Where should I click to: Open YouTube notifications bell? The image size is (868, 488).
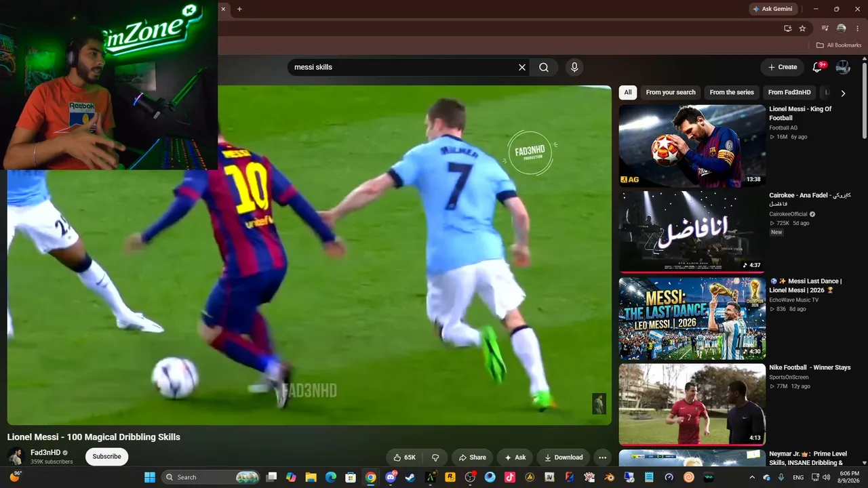(818, 67)
